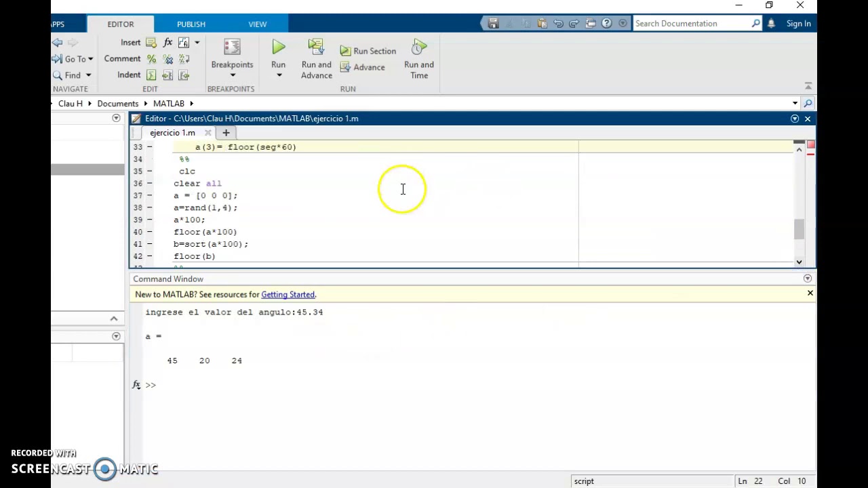Click the Insert Fixed-Point data icon
Image resolution: width=868 pixels, height=488 pixels.
(184, 43)
